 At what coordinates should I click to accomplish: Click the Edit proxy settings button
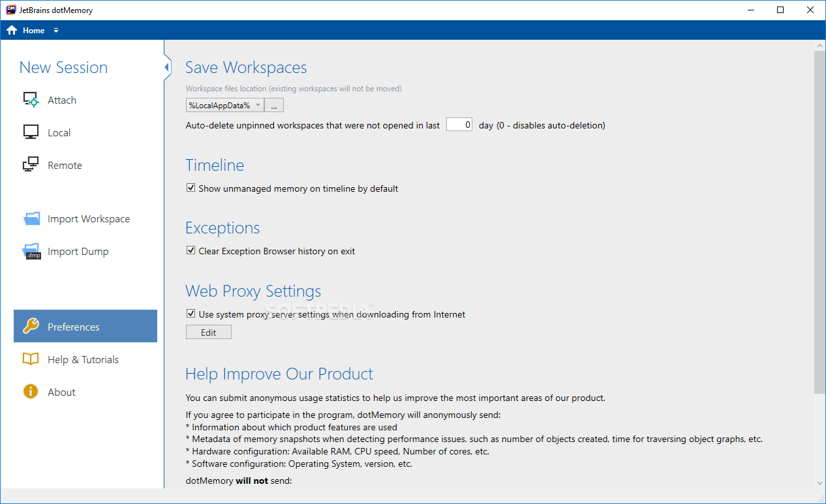tap(209, 333)
